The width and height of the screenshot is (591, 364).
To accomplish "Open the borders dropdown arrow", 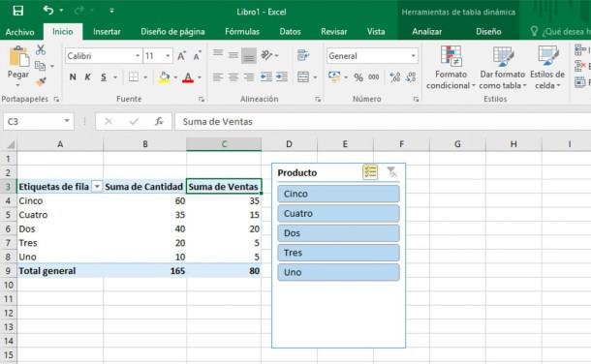I will point(145,77).
